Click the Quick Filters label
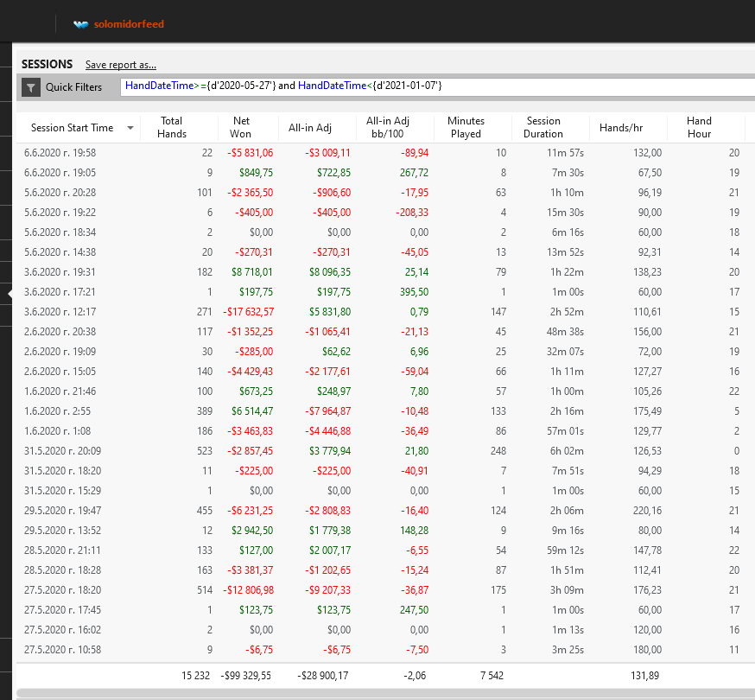The width and height of the screenshot is (755, 700). pyautogui.click(x=73, y=87)
